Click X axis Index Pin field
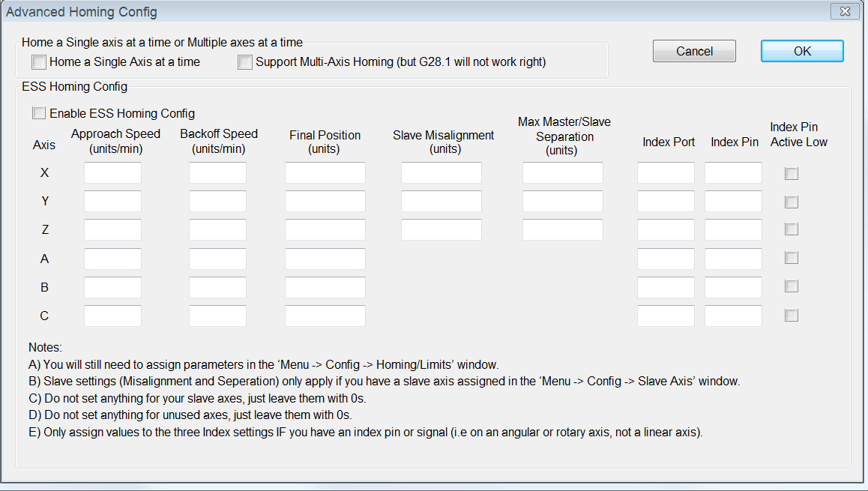 [x=733, y=173]
